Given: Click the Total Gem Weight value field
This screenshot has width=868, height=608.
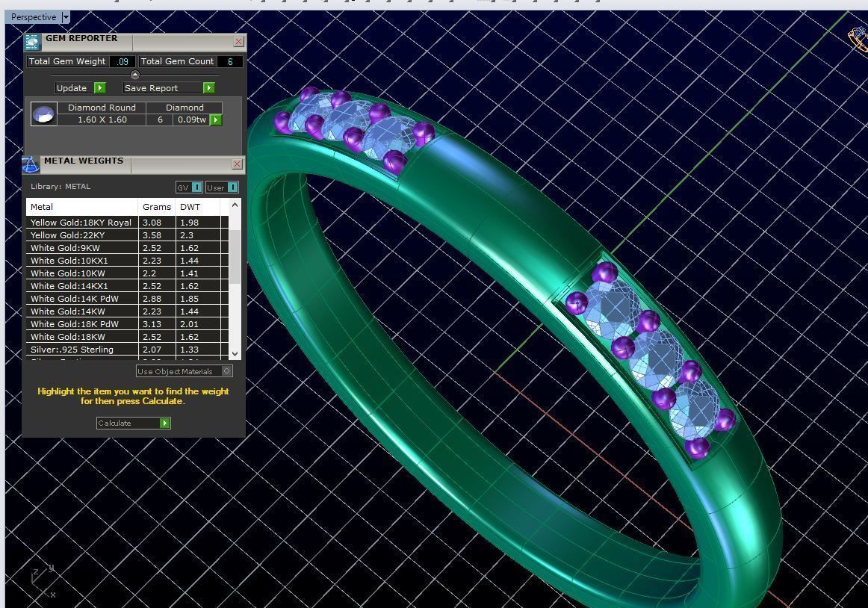Looking at the screenshot, I should (x=122, y=61).
